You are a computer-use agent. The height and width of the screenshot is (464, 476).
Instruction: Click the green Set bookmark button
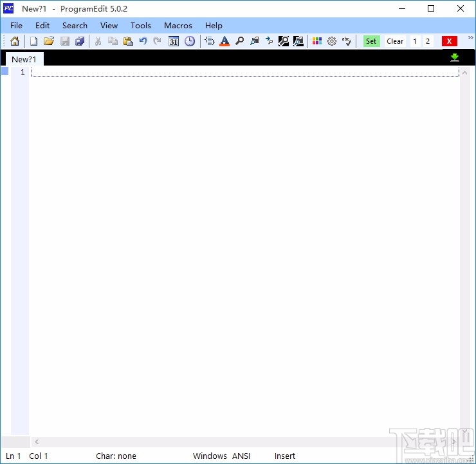pos(371,41)
